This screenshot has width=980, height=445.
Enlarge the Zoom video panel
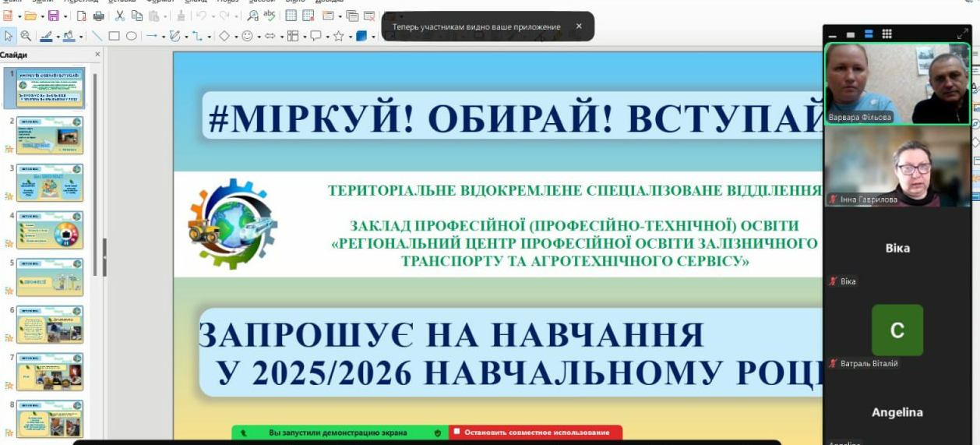(962, 34)
